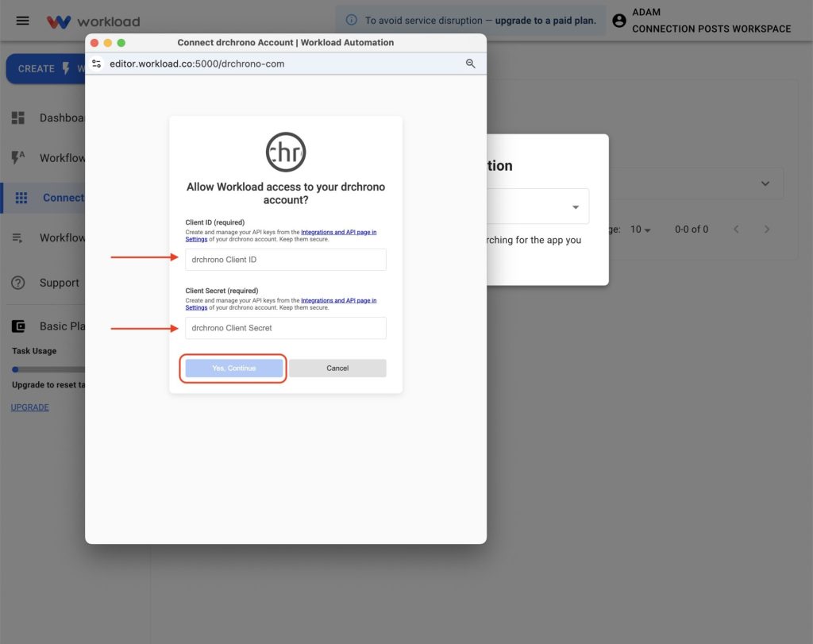Click the ADAM user name text
813x644 pixels.
646,12
